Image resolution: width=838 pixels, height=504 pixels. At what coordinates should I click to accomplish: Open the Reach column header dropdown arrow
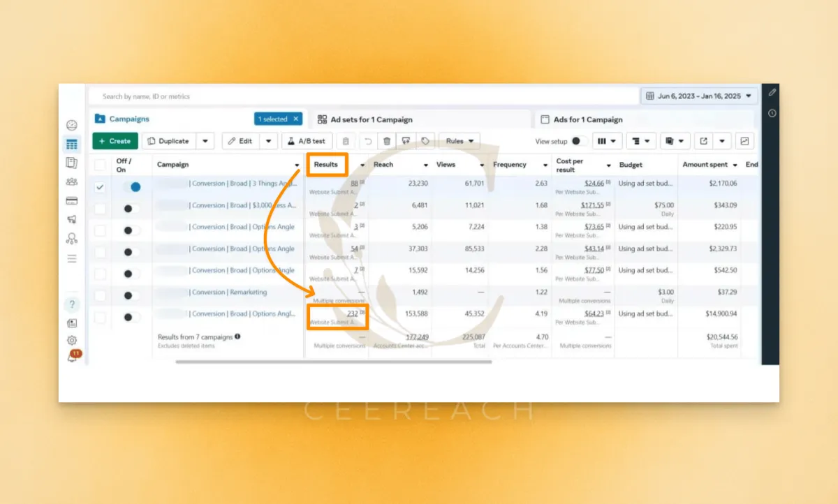[x=426, y=165]
